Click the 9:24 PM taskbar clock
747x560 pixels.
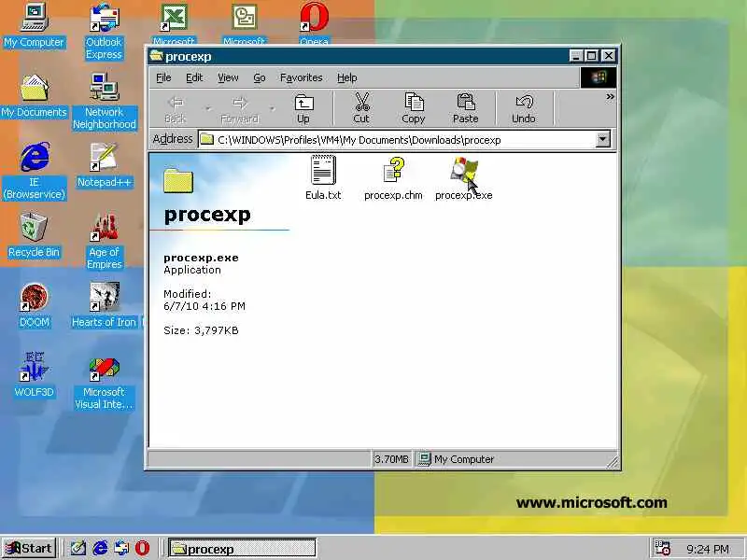708,549
